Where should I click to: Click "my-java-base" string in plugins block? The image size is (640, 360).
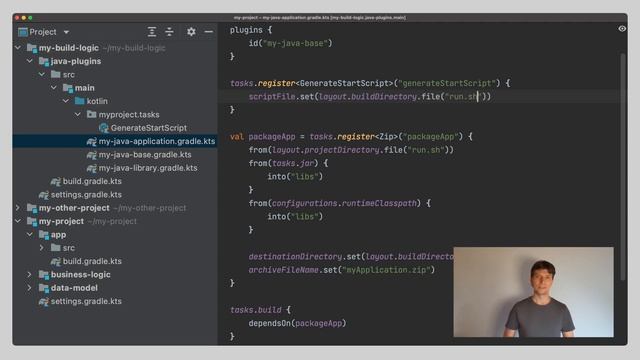pos(296,43)
